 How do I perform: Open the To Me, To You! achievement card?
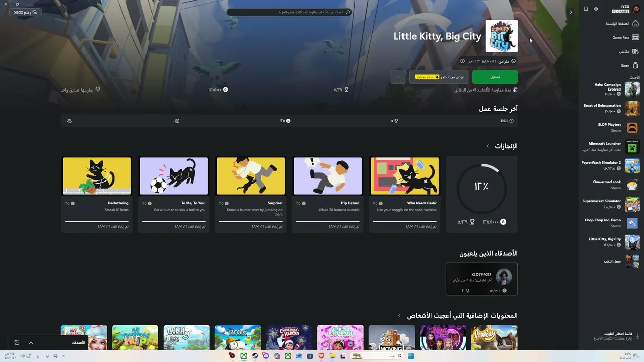(174, 194)
